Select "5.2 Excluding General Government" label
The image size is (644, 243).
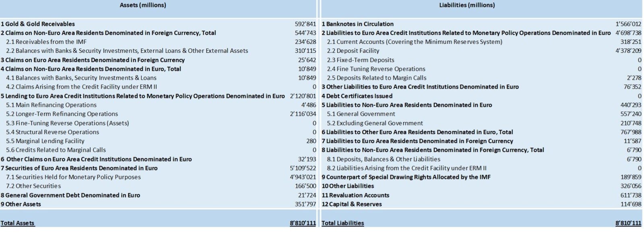375,123
